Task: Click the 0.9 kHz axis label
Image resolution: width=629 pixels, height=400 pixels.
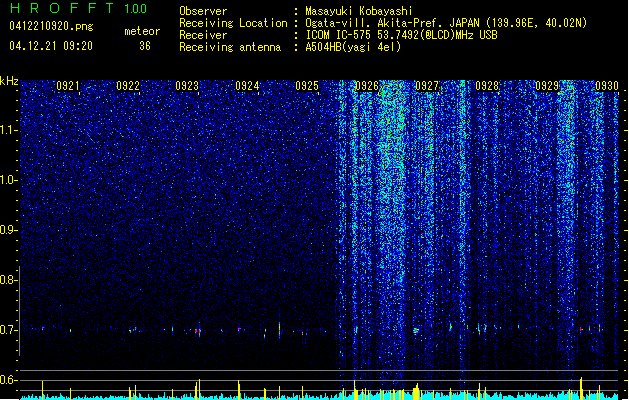Action: coord(9,230)
